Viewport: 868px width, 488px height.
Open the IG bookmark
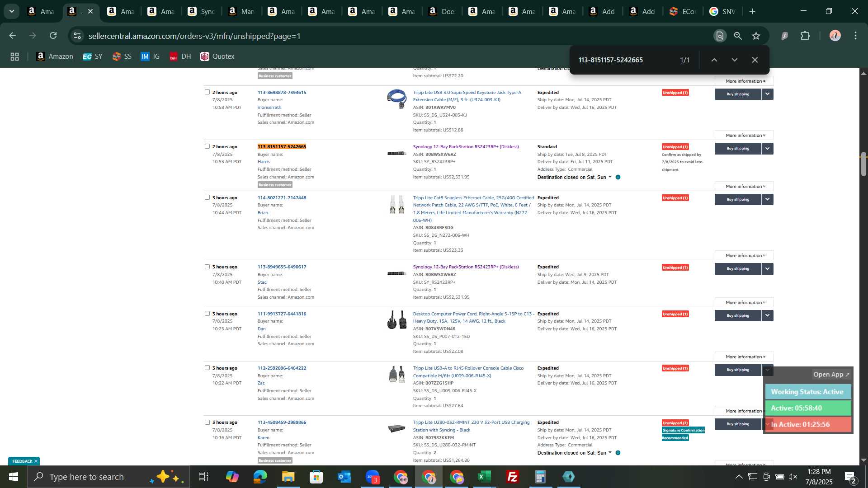(x=150, y=56)
